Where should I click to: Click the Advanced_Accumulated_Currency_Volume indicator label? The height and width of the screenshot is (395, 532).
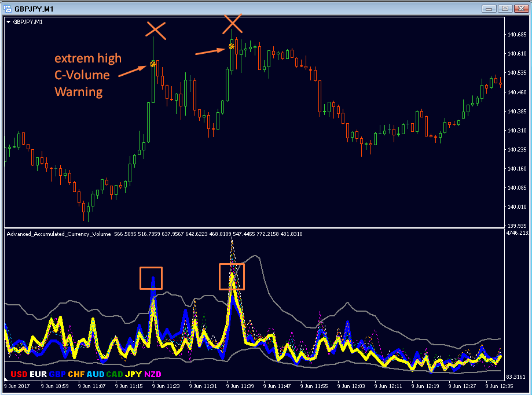point(58,234)
